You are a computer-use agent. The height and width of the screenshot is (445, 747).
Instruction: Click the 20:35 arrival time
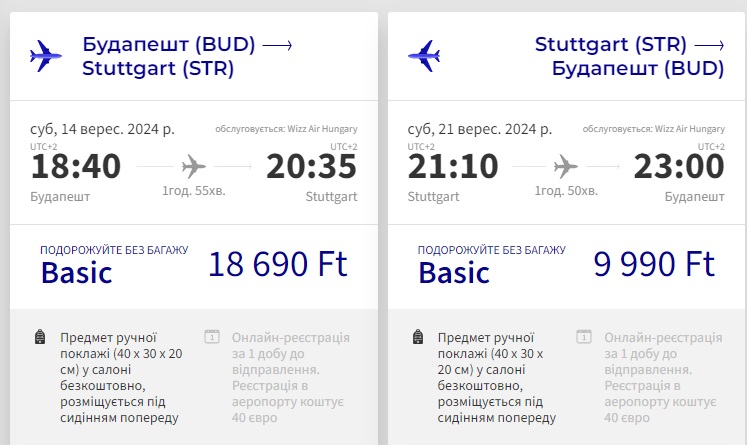pyautogui.click(x=311, y=167)
